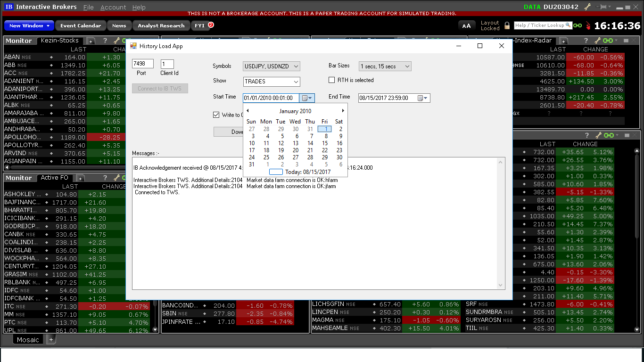The image size is (644, 362).
Task: Click the red bucket icon beside the clock
Action: tap(588, 26)
